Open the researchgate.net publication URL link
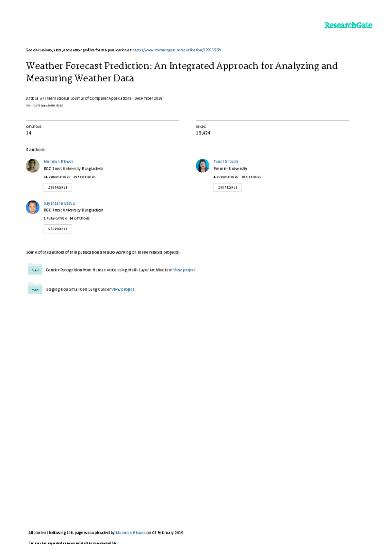 [x=177, y=50]
